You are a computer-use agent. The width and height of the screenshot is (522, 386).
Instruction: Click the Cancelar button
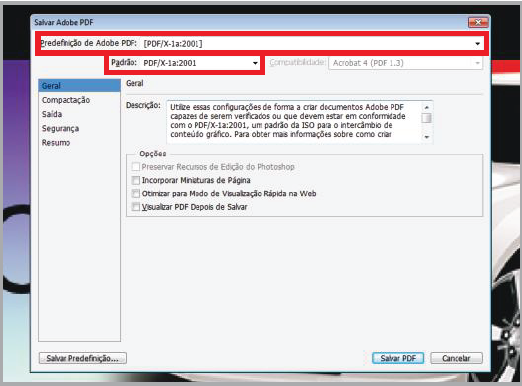tap(456, 358)
